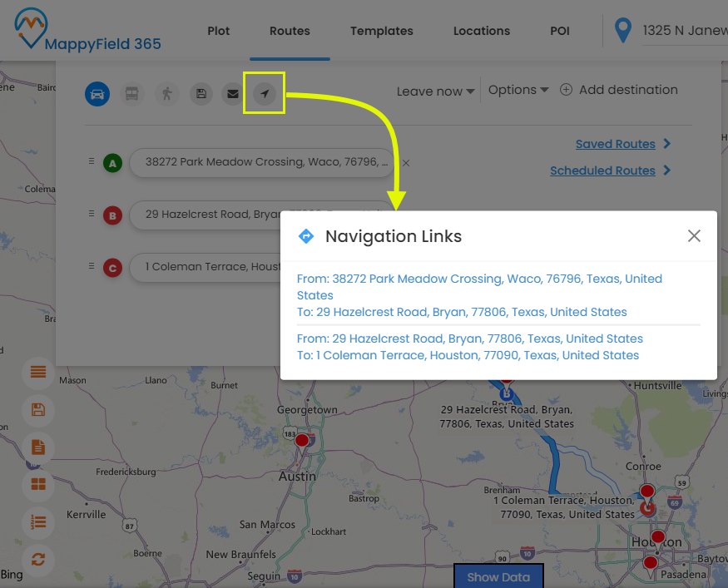The height and width of the screenshot is (588, 728).
Task: Toggle the grid/dashboard sidebar panel
Action: click(37, 485)
